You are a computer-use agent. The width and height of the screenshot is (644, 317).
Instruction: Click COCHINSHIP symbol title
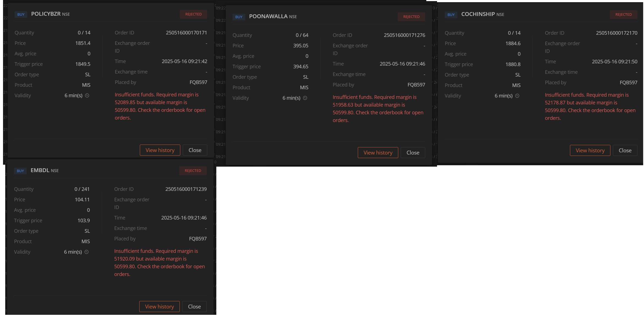(x=478, y=14)
